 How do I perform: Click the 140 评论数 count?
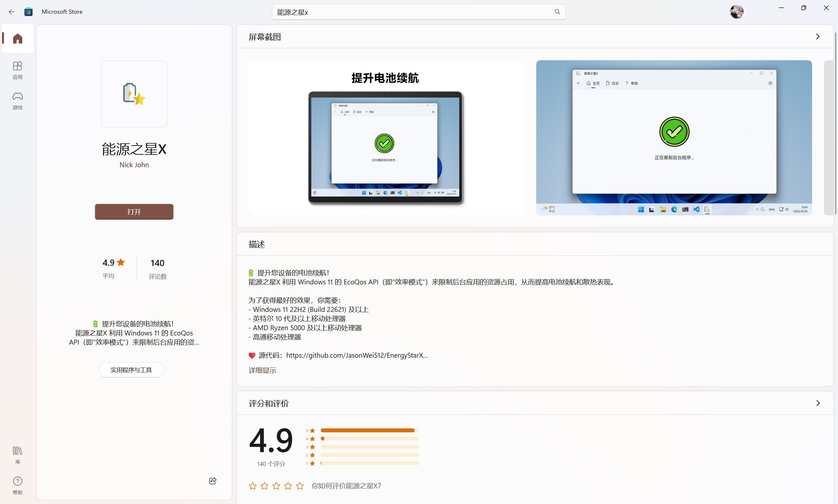click(157, 269)
